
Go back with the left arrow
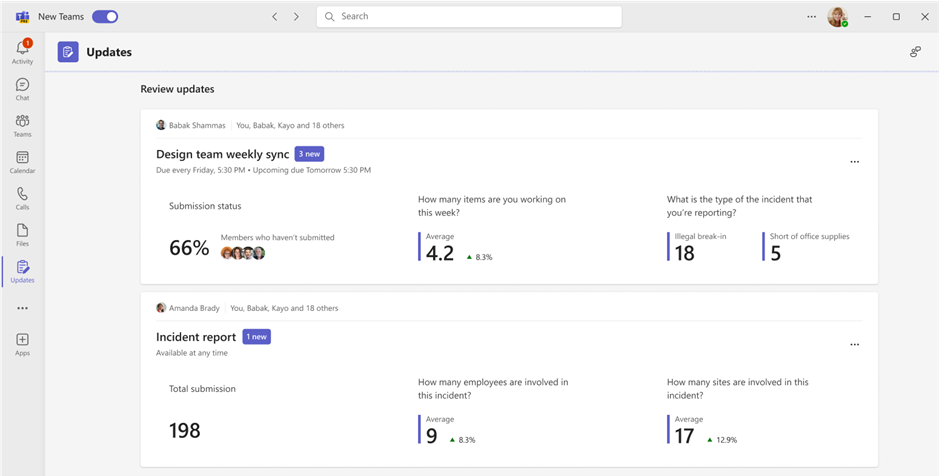pyautogui.click(x=274, y=17)
